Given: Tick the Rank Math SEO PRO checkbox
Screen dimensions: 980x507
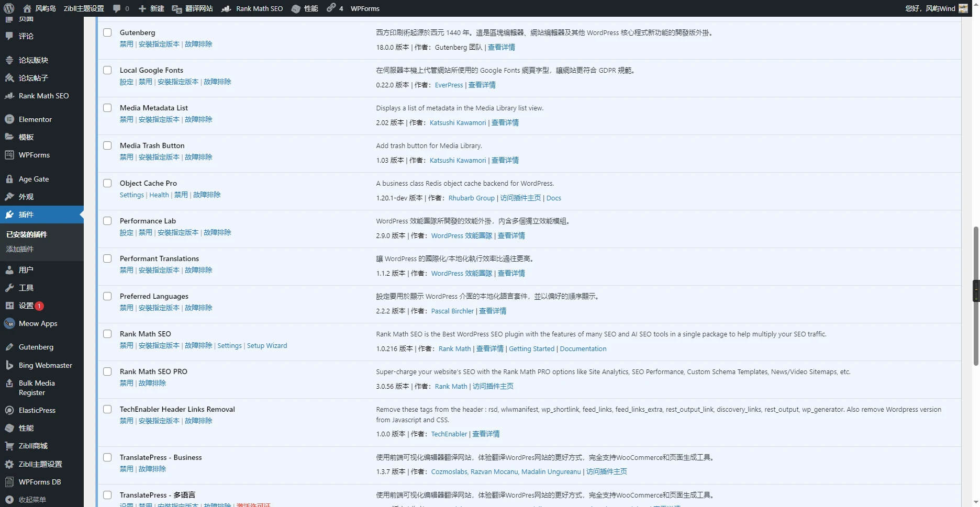Looking at the screenshot, I should pyautogui.click(x=107, y=371).
